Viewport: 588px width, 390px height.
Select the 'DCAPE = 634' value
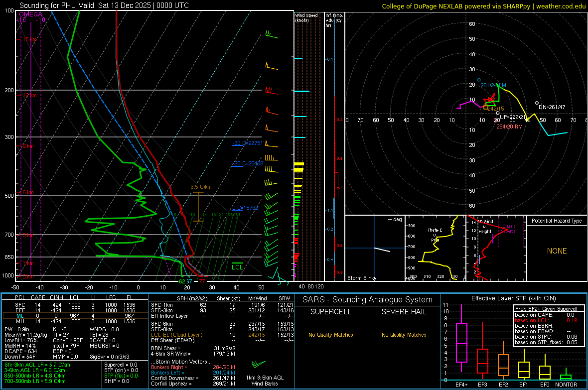(20, 351)
